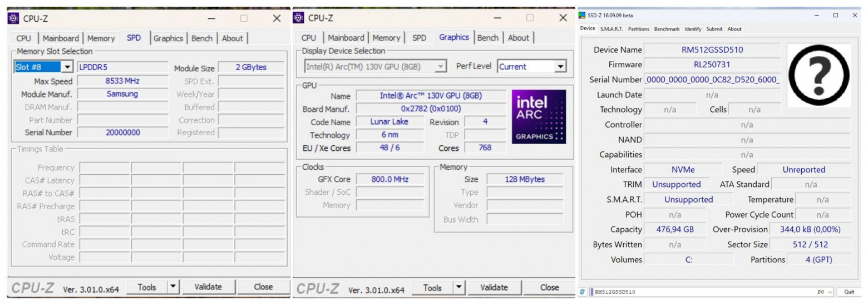Open About tab in the left CPU-Z window
868x305 pixels.
[x=233, y=38]
